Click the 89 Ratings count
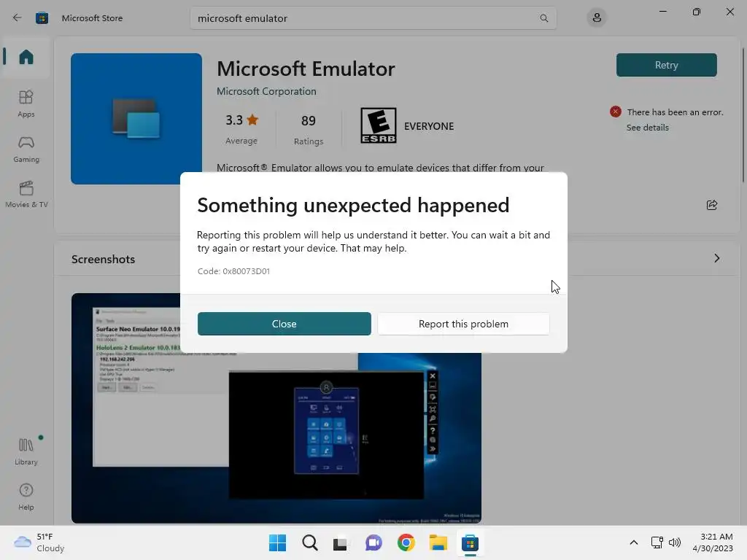This screenshot has width=747, height=560. click(309, 129)
